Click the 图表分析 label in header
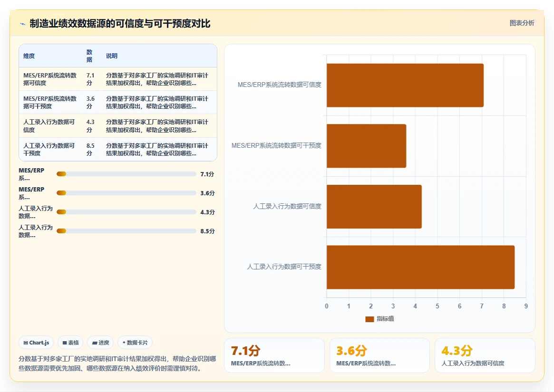The width and height of the screenshot is (554, 392). pos(522,23)
